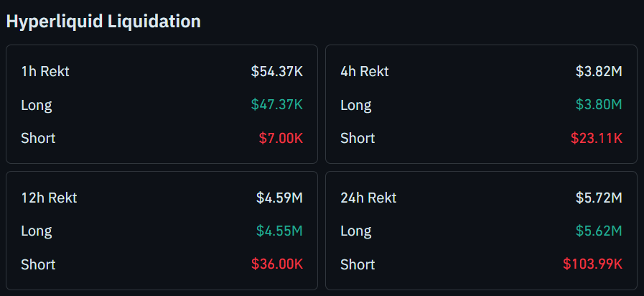Click the 12h Short value $36.00K

click(276, 264)
